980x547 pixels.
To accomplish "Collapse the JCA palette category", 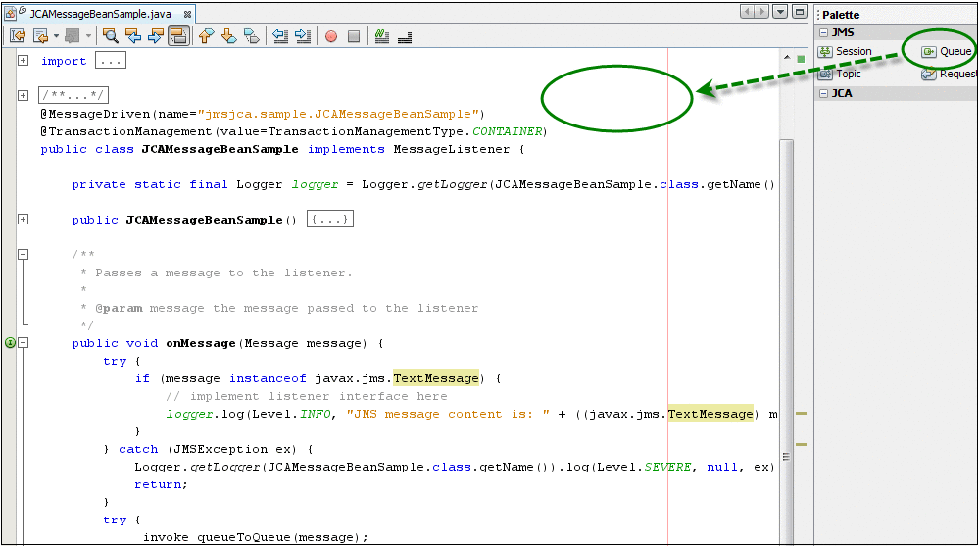I will pyautogui.click(x=824, y=93).
